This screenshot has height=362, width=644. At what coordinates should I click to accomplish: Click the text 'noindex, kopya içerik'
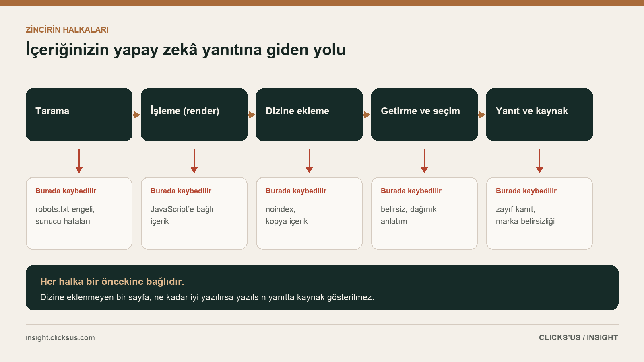[x=287, y=215]
